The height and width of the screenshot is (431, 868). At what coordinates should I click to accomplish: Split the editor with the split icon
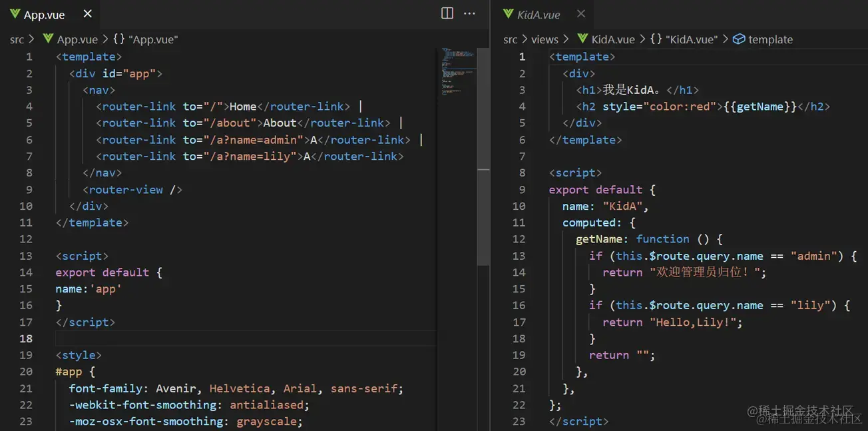click(447, 13)
